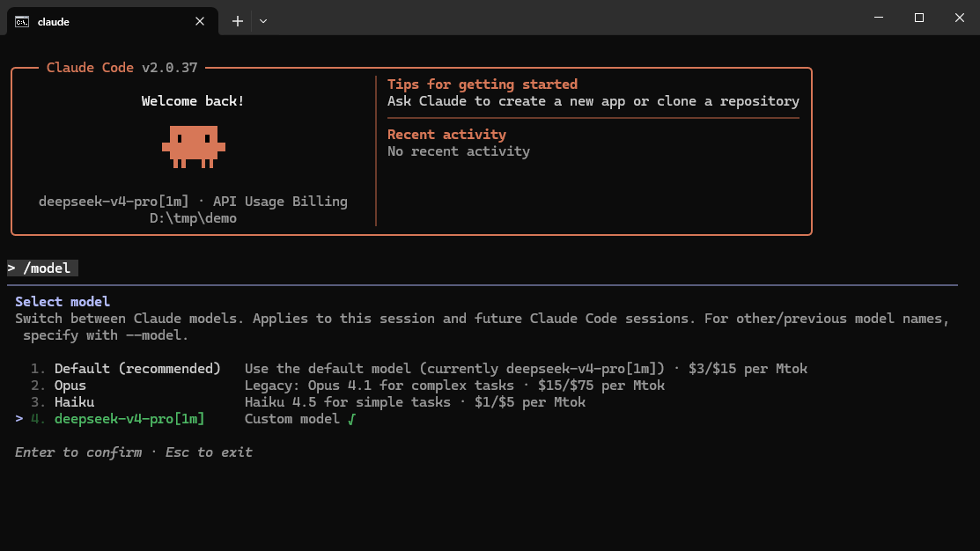980x551 pixels.
Task: Choose the Haiku model option
Action: [x=308, y=402]
